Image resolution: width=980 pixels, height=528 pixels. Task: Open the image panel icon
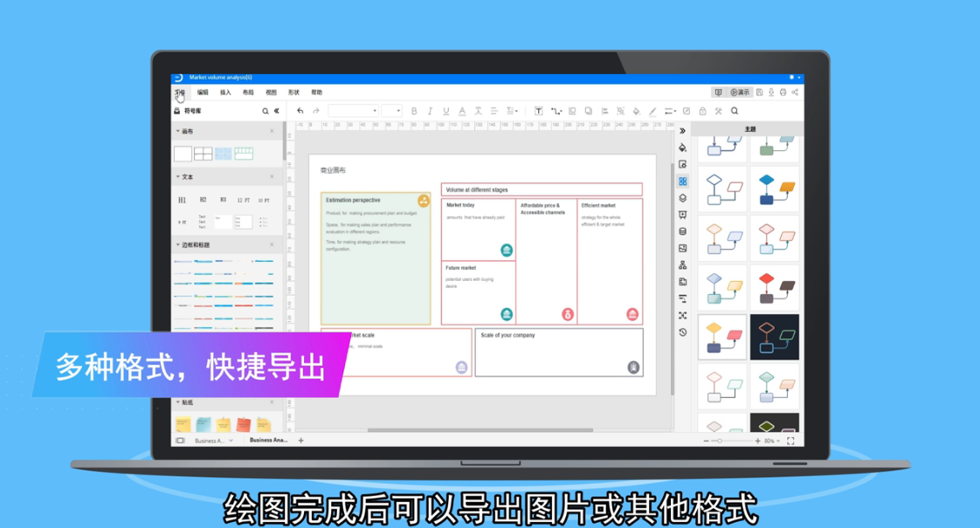(x=682, y=249)
